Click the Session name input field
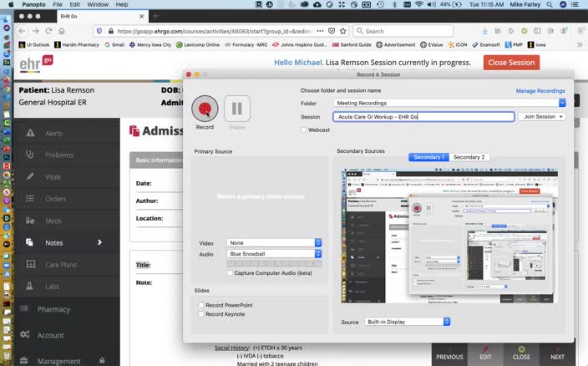The width and height of the screenshot is (588, 366). 423,117
